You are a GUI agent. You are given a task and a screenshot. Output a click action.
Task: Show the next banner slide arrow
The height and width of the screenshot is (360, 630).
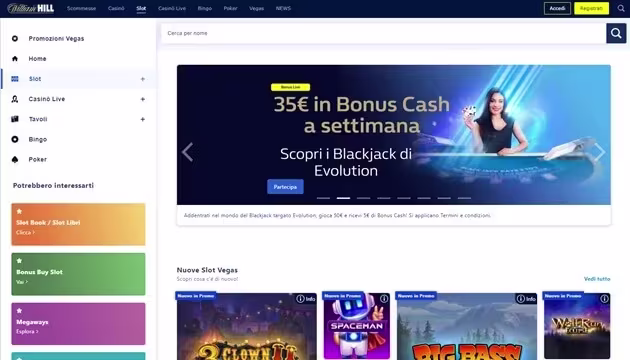[x=599, y=152]
